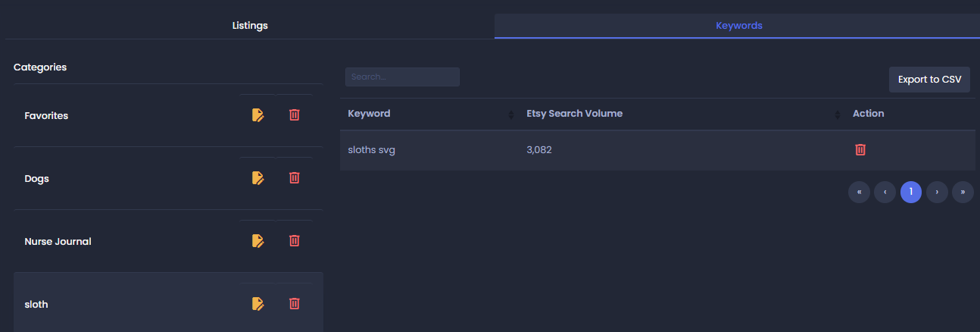The image size is (980, 332).
Task: Delete the Nurse Journal category
Action: (x=295, y=241)
